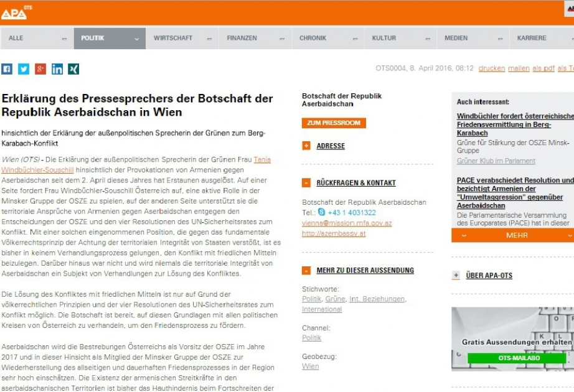Call the +43 1 4031322 phone link
Image resolution: width=574 pixels, height=392 pixels.
point(351,213)
